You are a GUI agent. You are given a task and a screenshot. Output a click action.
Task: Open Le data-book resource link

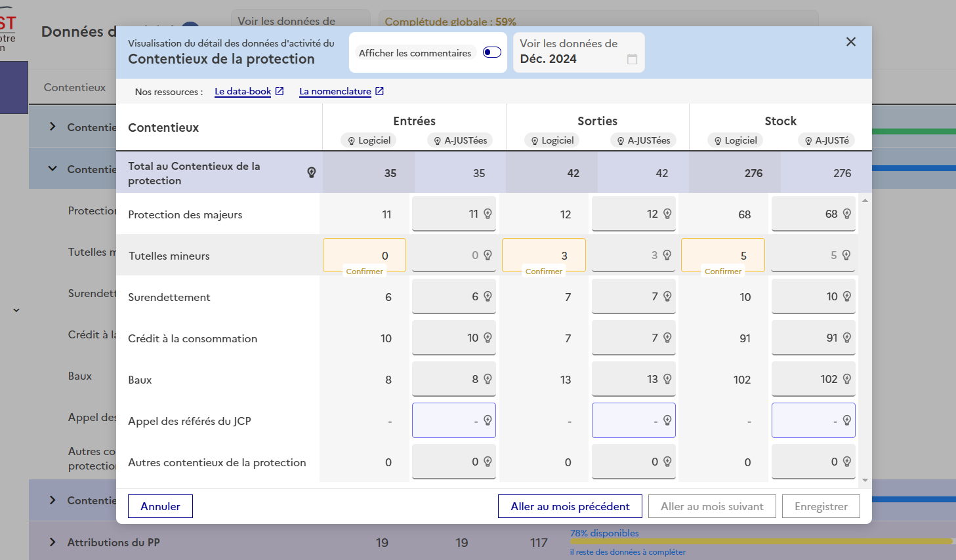coord(243,91)
